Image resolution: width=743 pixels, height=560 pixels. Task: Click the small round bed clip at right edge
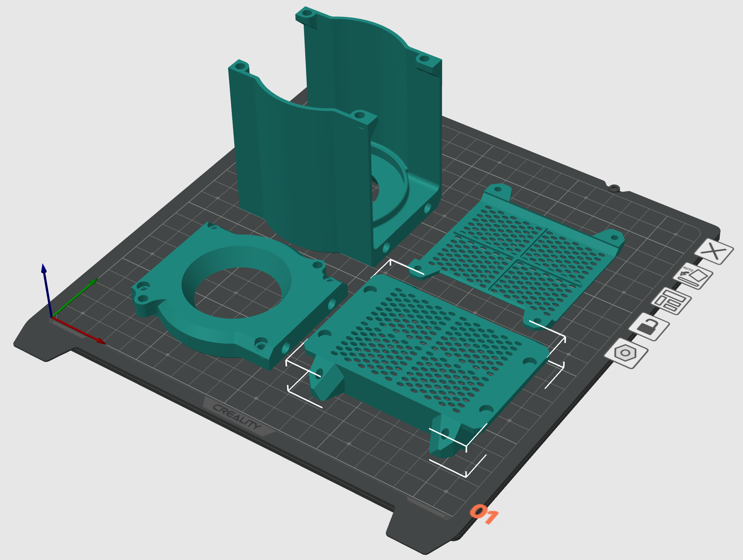(613, 188)
